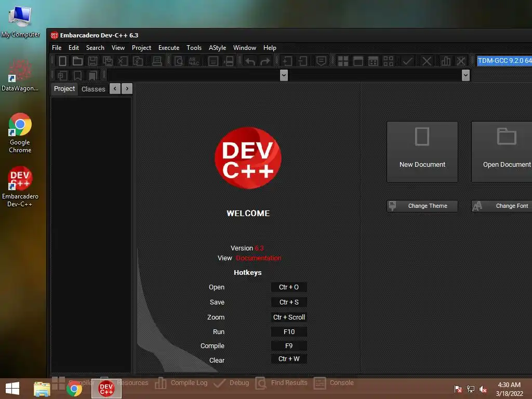
Task: Click the Stop Execution X toolbar icon
Action: point(427,61)
